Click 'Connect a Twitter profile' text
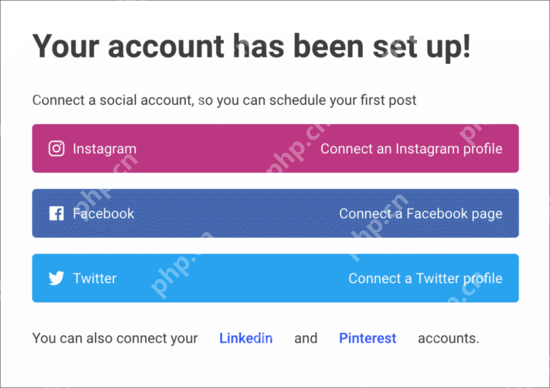 coord(425,278)
